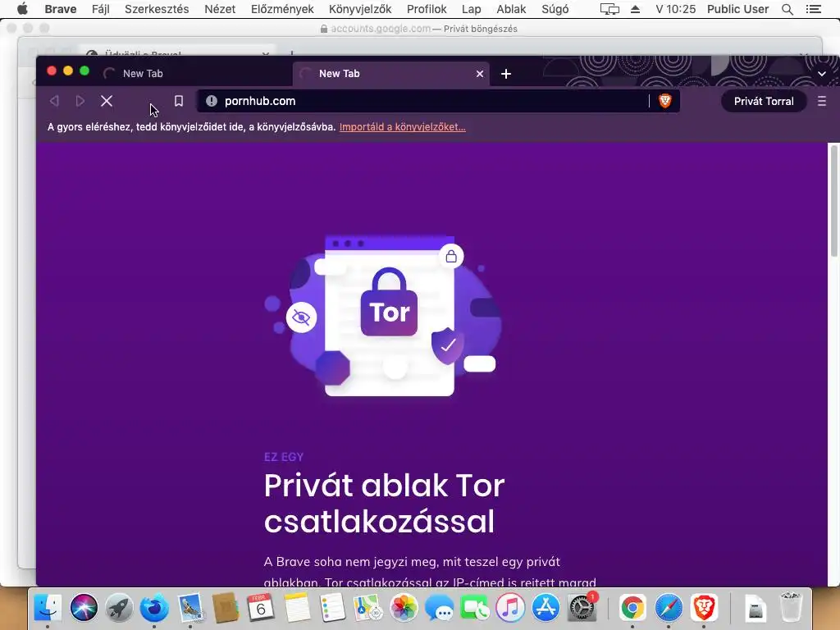Image resolution: width=840 pixels, height=630 pixels.
Task: Open Photos in the Dock
Action: point(404,608)
